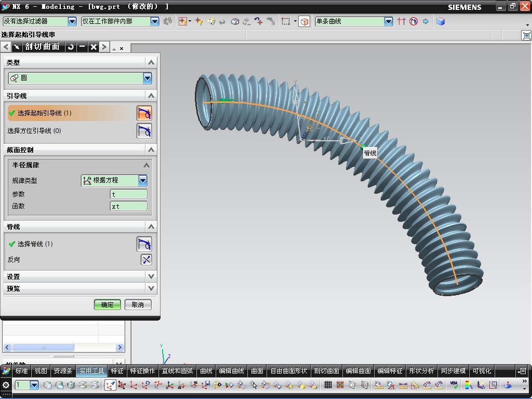The image size is (532, 399).
Task: Click the 取消 button
Action: coord(138,304)
